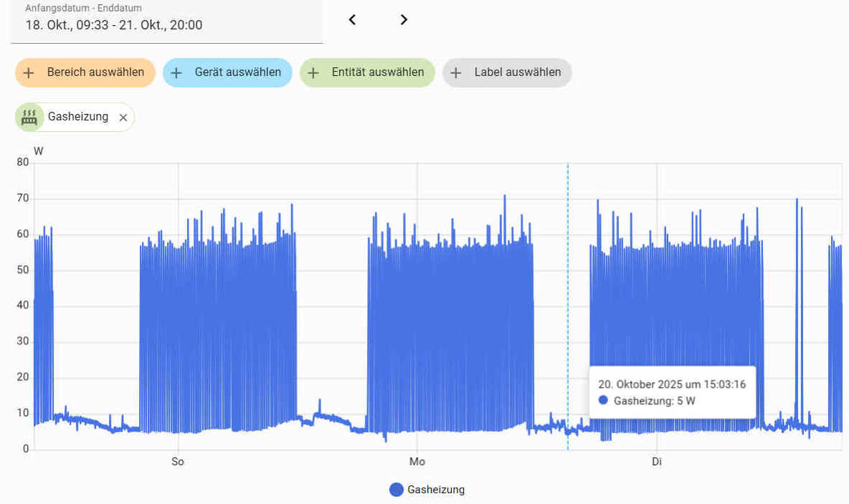Expand the Entität auswählen picker
This screenshot has height=504, width=849.
point(377,72)
